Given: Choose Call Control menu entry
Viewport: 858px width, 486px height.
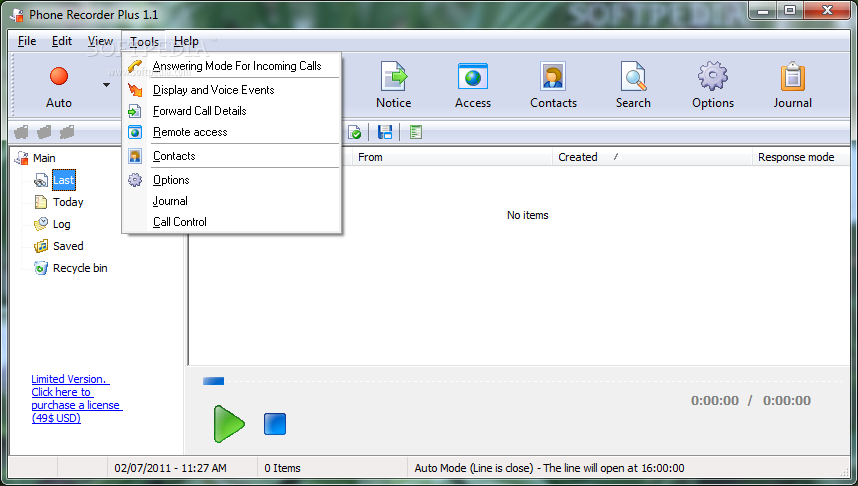Looking at the screenshot, I should click(231, 222).
